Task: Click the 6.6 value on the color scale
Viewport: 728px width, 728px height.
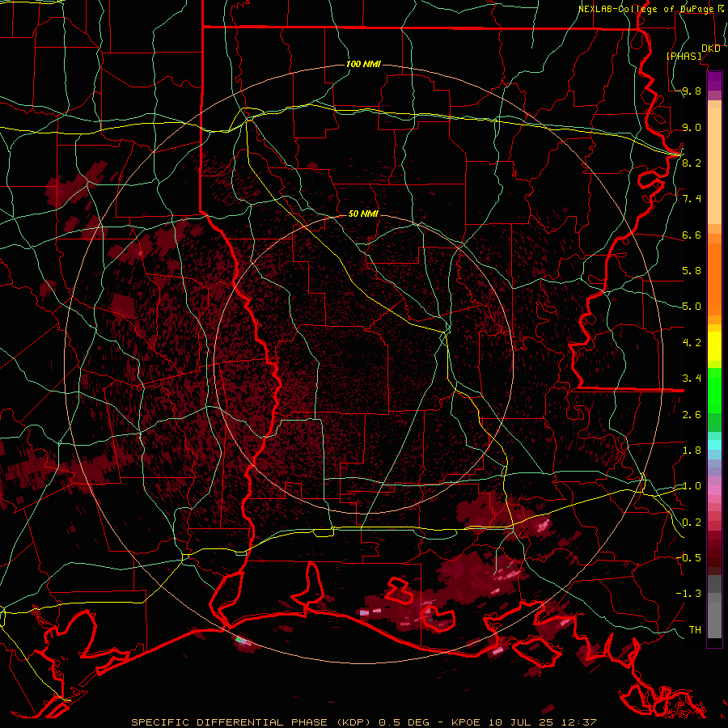Action: [692, 235]
